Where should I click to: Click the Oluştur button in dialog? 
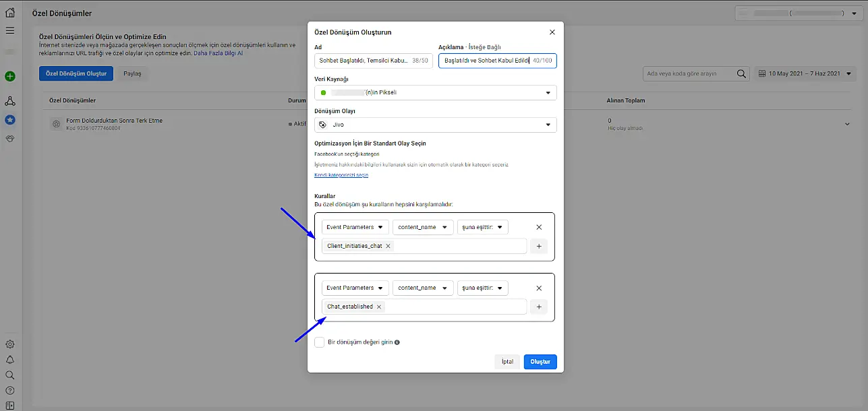click(540, 362)
